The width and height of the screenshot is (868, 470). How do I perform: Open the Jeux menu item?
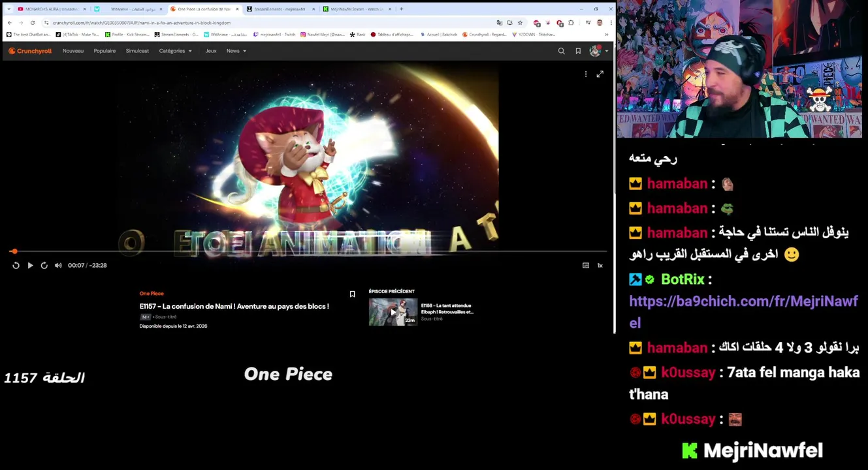pyautogui.click(x=210, y=51)
